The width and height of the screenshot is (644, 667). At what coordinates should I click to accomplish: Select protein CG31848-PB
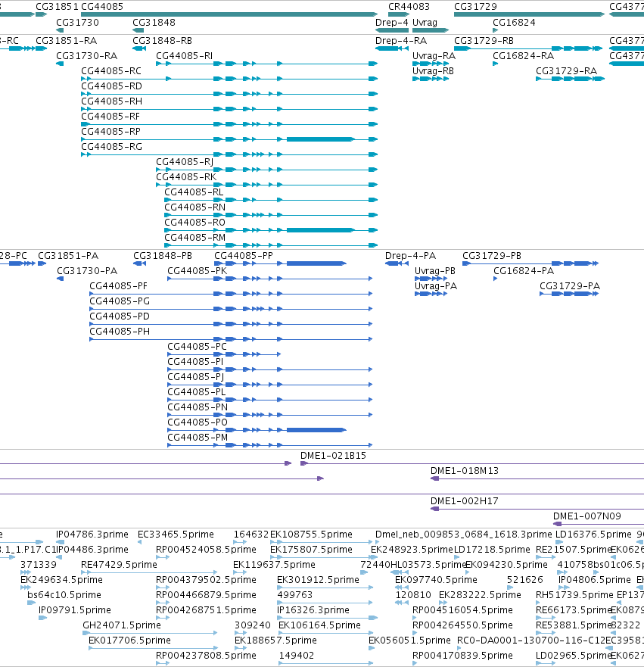(x=163, y=256)
